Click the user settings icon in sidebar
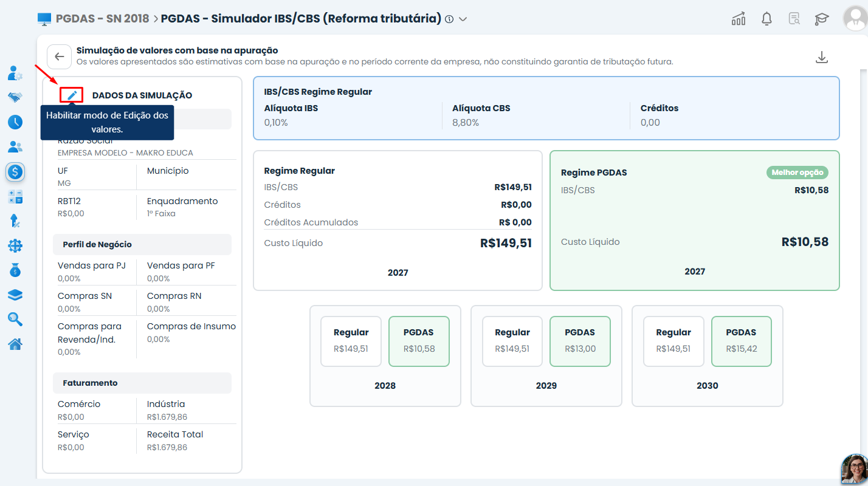868x486 pixels. [15, 73]
